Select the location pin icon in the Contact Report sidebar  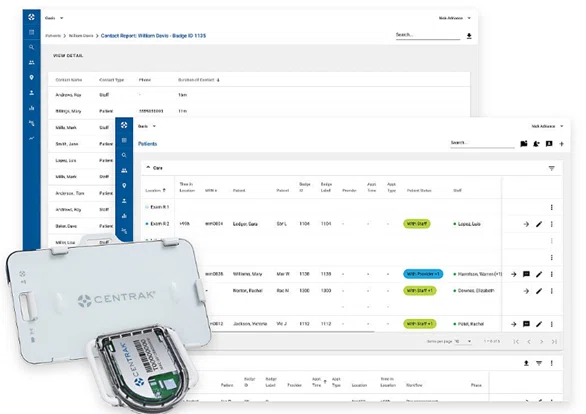tap(31, 77)
